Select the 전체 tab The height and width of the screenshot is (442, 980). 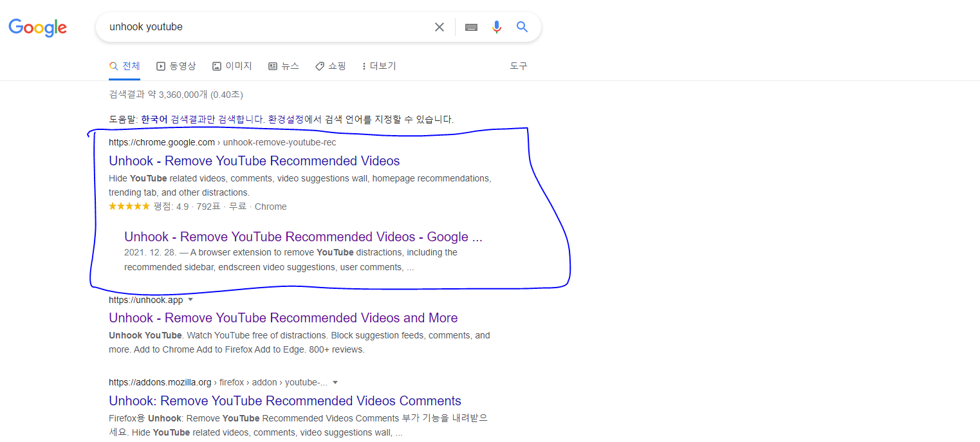pos(124,66)
